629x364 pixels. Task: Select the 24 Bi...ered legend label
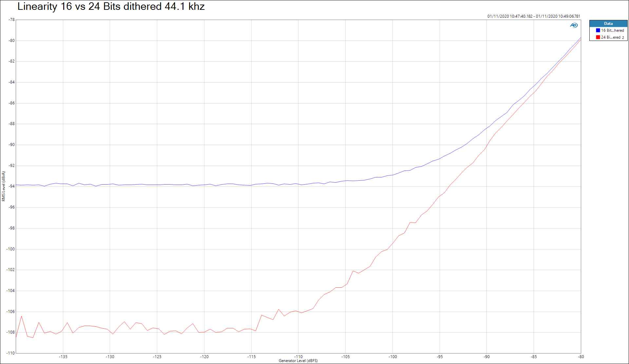coord(611,37)
